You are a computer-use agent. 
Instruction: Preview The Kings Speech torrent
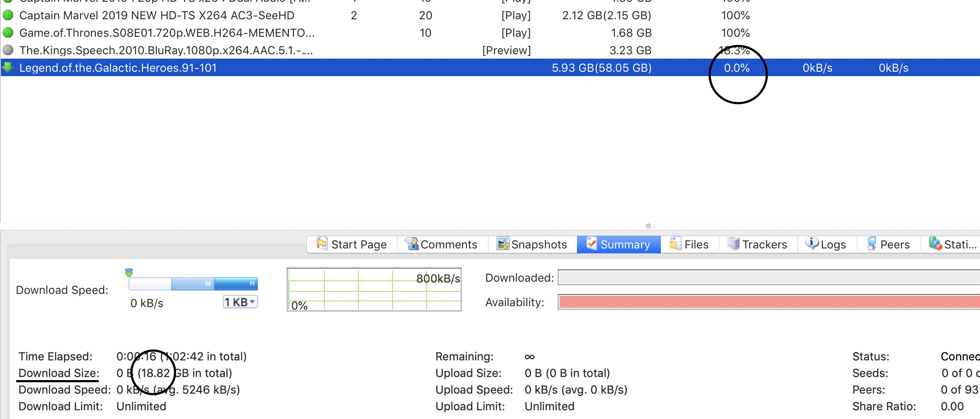(507, 50)
